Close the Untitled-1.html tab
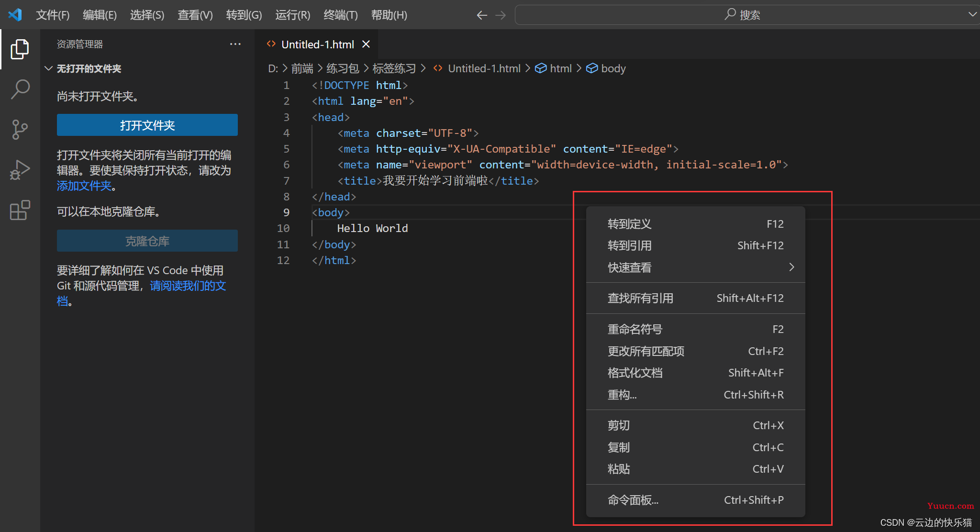This screenshot has height=532, width=980. click(x=366, y=44)
